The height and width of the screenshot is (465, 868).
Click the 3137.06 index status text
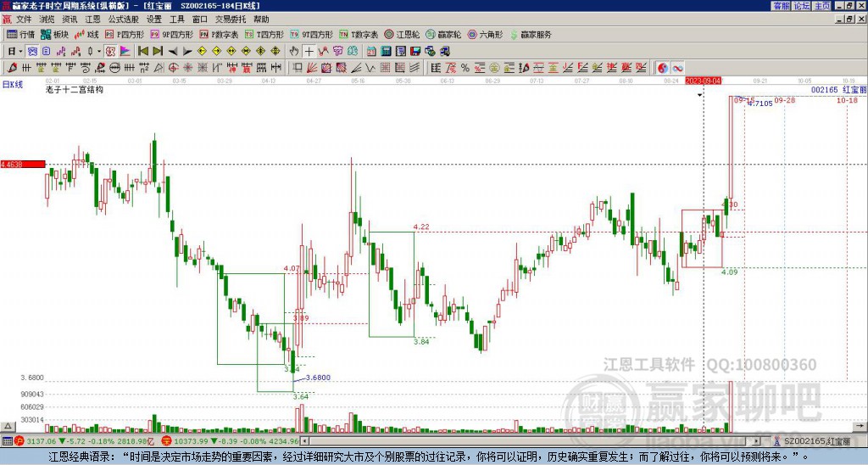(x=41, y=441)
